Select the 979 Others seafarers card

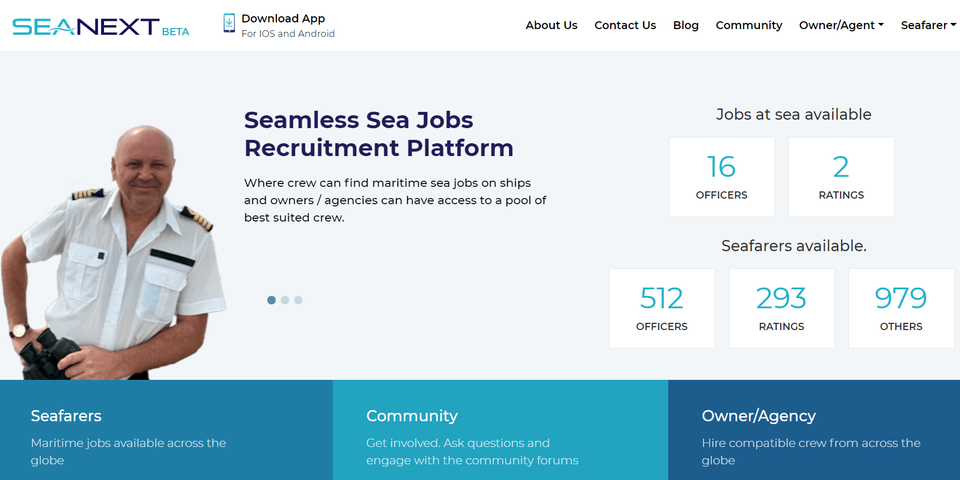[x=901, y=308]
